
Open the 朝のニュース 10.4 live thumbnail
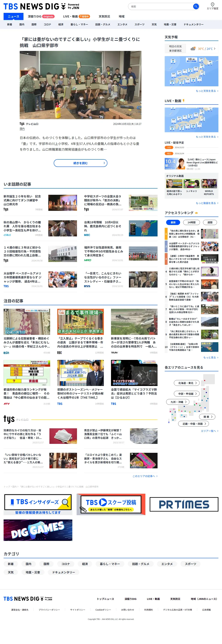[175, 164]
